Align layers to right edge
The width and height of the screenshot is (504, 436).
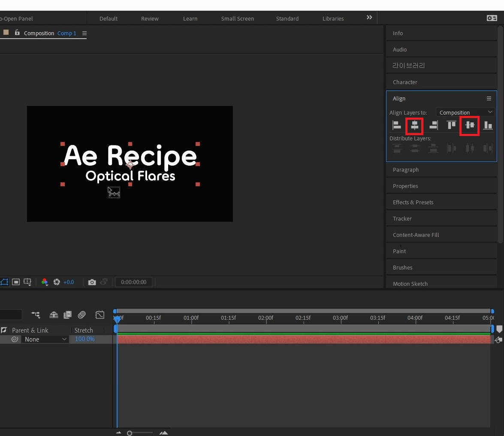[434, 125]
